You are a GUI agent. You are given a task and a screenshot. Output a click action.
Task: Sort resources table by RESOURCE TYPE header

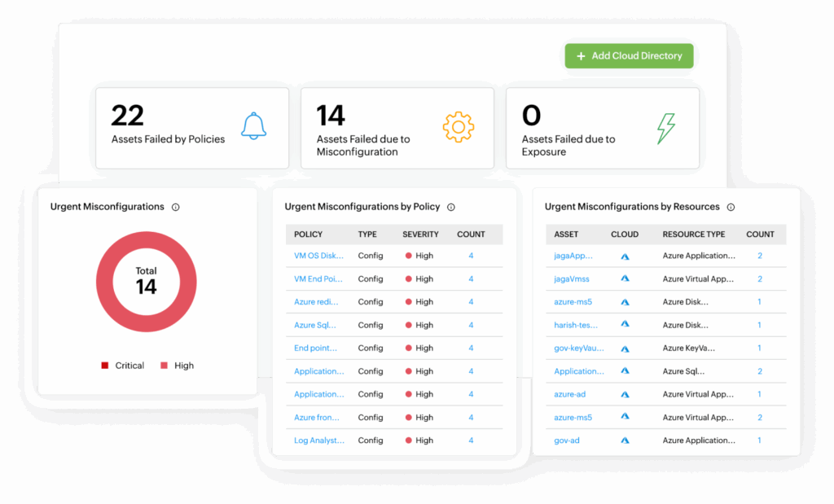point(694,234)
